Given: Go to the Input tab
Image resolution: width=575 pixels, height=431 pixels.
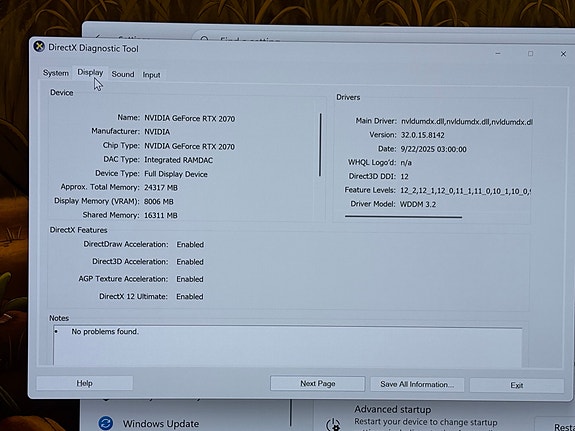Looking at the screenshot, I should (x=151, y=75).
